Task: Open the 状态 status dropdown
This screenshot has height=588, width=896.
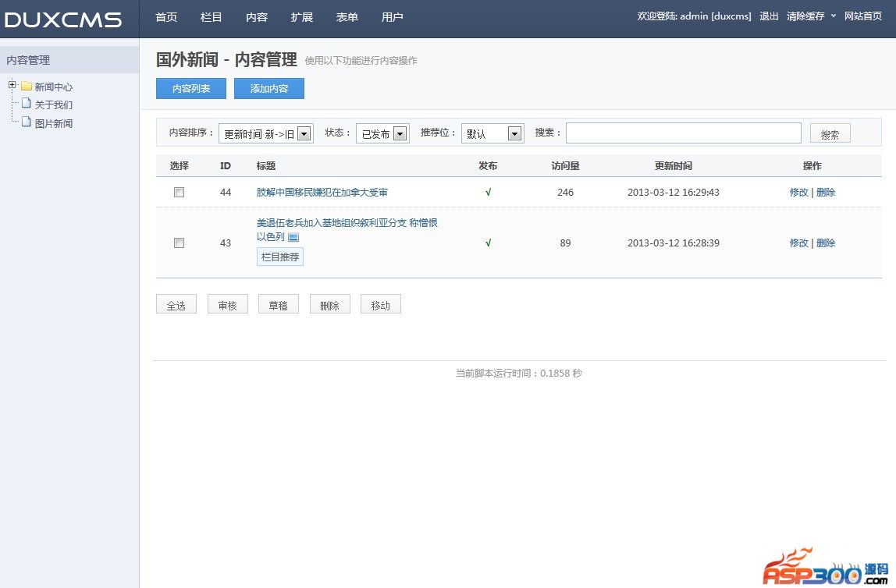Action: (382, 133)
